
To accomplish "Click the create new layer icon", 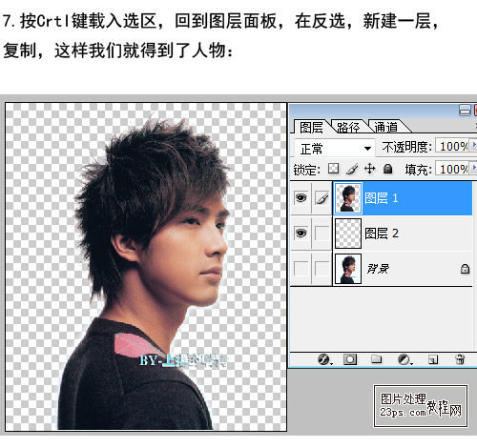I will 433,359.
